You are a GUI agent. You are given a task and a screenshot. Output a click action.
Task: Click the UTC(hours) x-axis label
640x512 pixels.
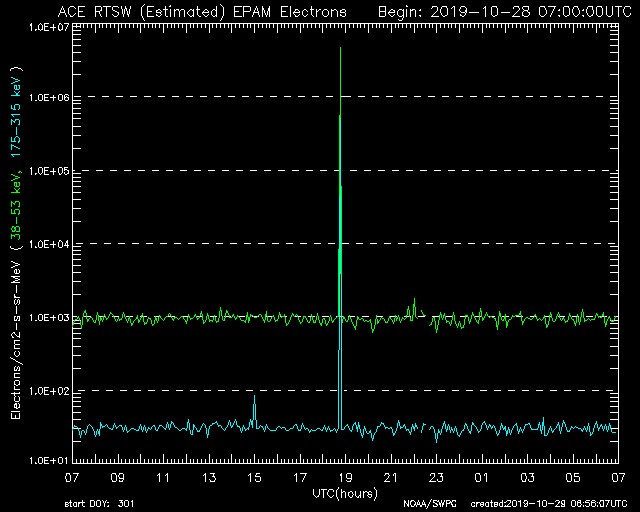point(345,493)
